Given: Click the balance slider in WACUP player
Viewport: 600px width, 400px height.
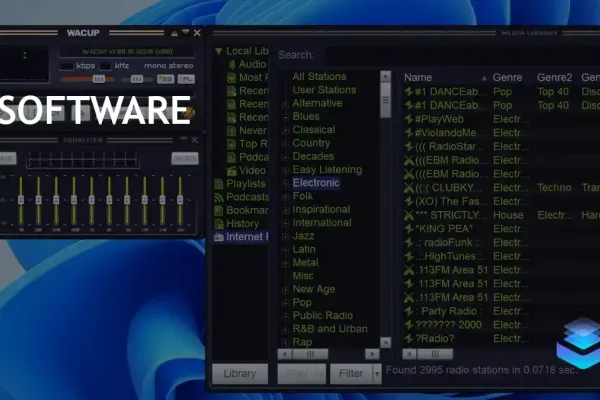Looking at the screenshot, I should [135, 79].
